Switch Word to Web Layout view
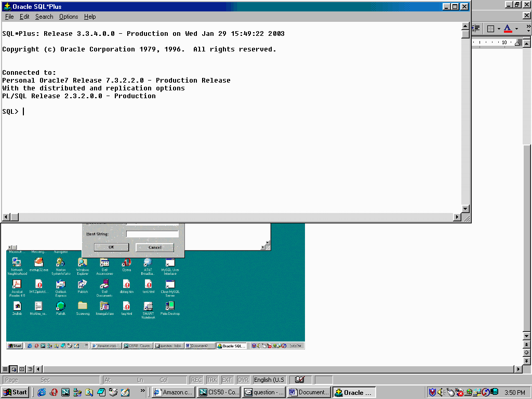Image resolution: width=532 pixels, height=399 pixels. coord(14,369)
